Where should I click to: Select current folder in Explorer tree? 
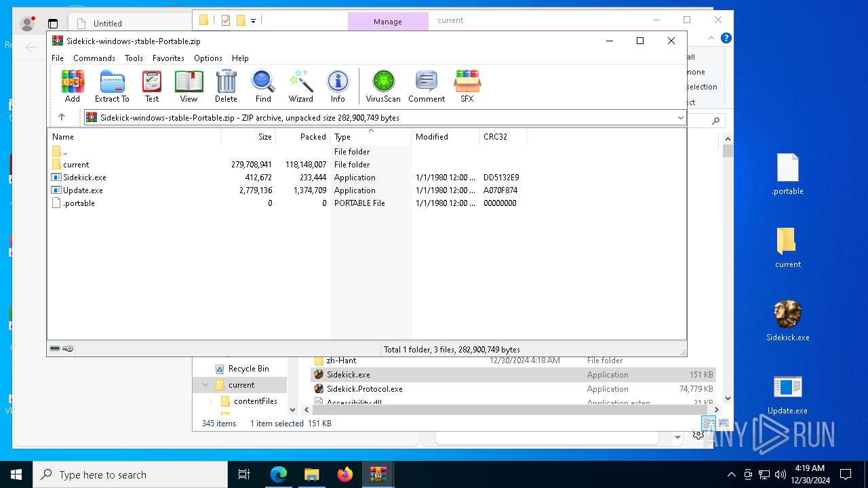point(241,385)
